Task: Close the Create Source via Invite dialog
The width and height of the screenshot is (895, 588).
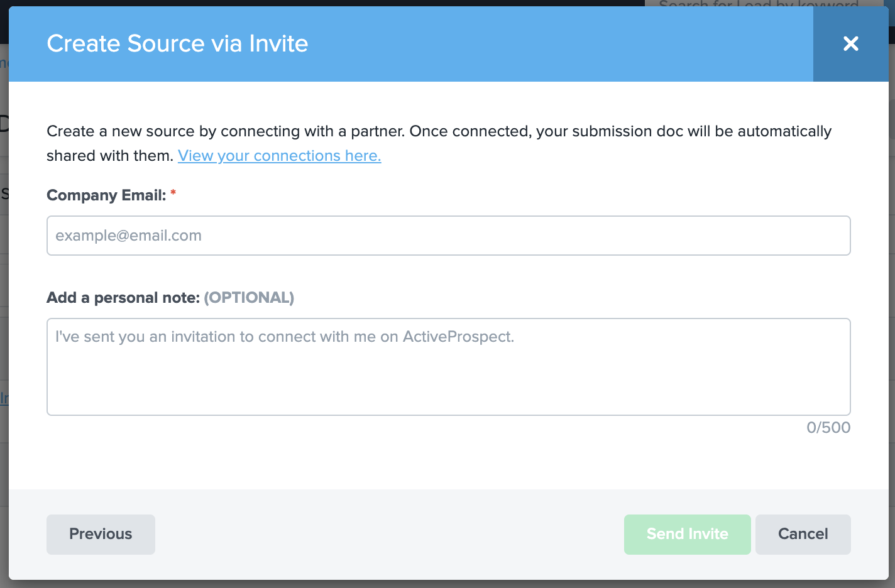Action: [x=850, y=43]
